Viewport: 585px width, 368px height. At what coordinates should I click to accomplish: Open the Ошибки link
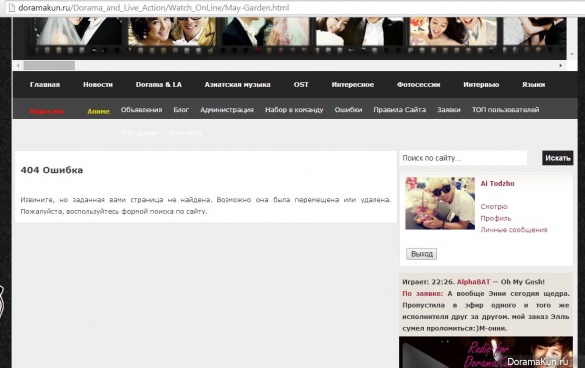click(348, 110)
